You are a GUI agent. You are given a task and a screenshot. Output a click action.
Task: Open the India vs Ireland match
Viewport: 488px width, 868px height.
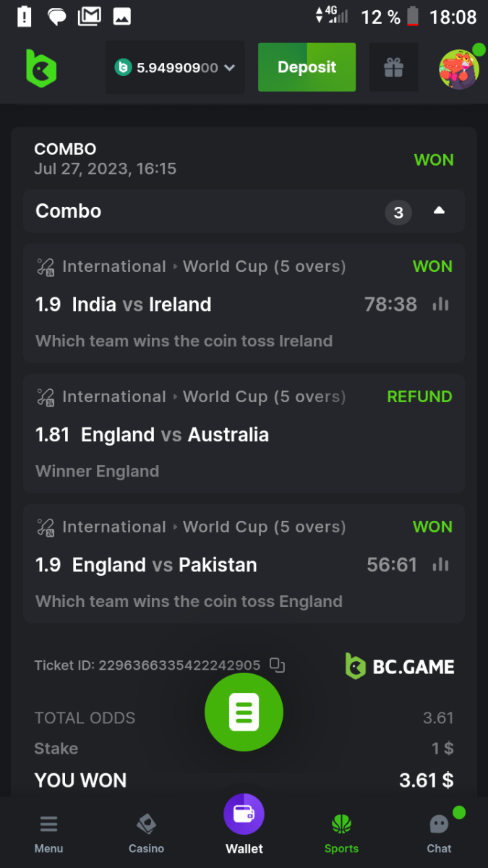pos(142,305)
